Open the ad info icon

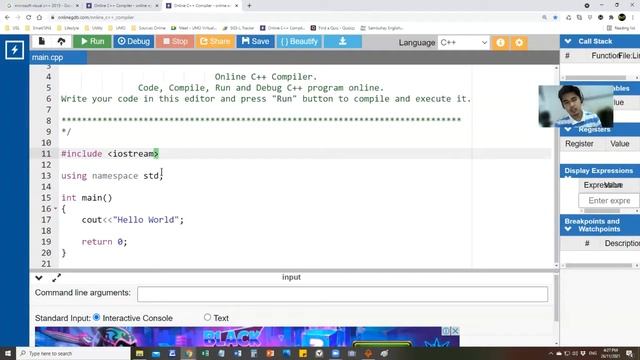point(447,331)
